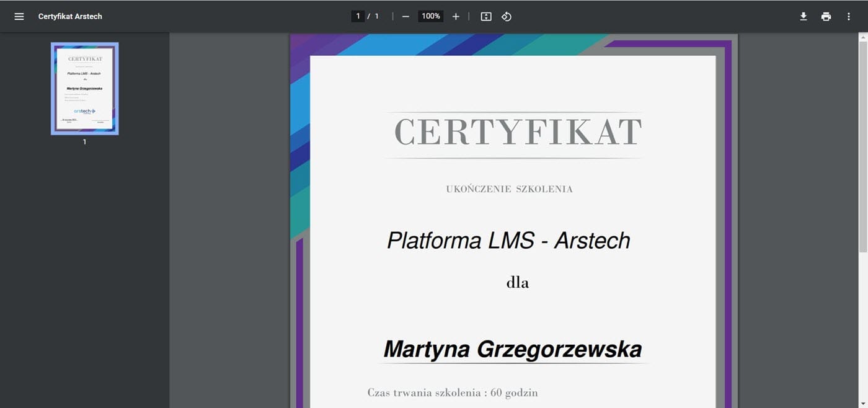Click the zoom in plus icon
The height and width of the screenshot is (408, 868).
point(456,17)
